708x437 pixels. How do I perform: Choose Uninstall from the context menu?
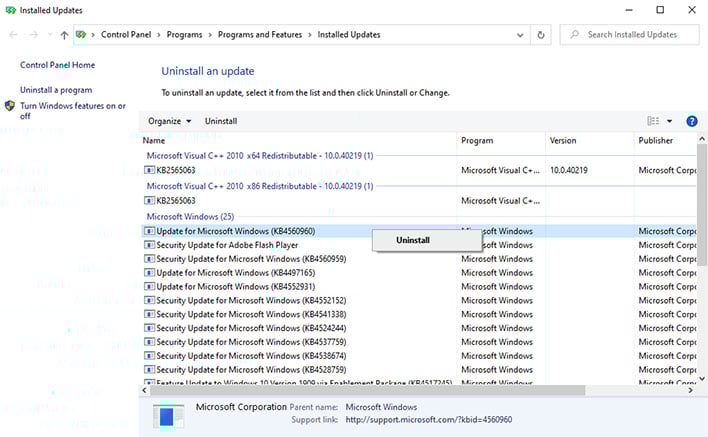tap(427, 240)
